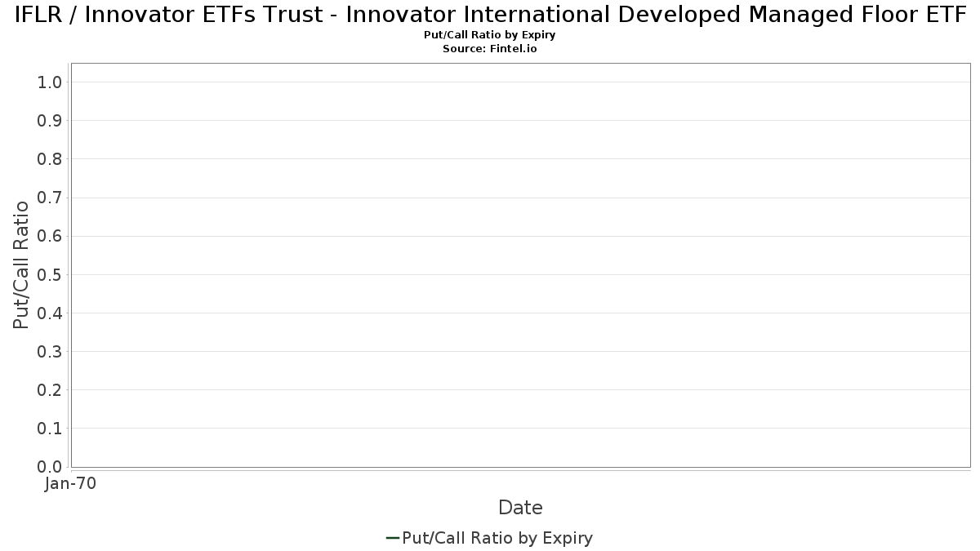Click the Put/Call Ratio by Expiry subtitle
Screen dimensions: 980x551
490,36
